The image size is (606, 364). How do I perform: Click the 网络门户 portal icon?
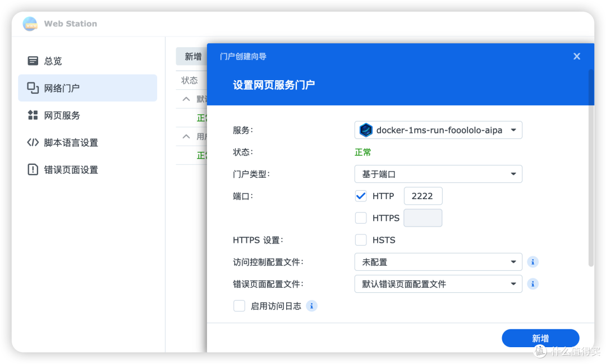[33, 88]
